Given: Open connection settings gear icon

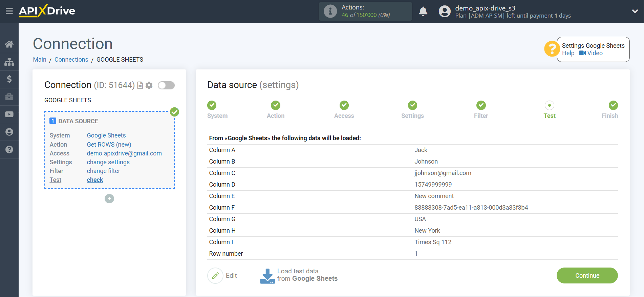Looking at the screenshot, I should 149,85.
